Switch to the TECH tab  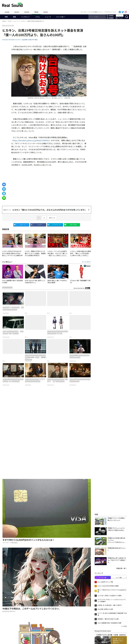[36, 12]
